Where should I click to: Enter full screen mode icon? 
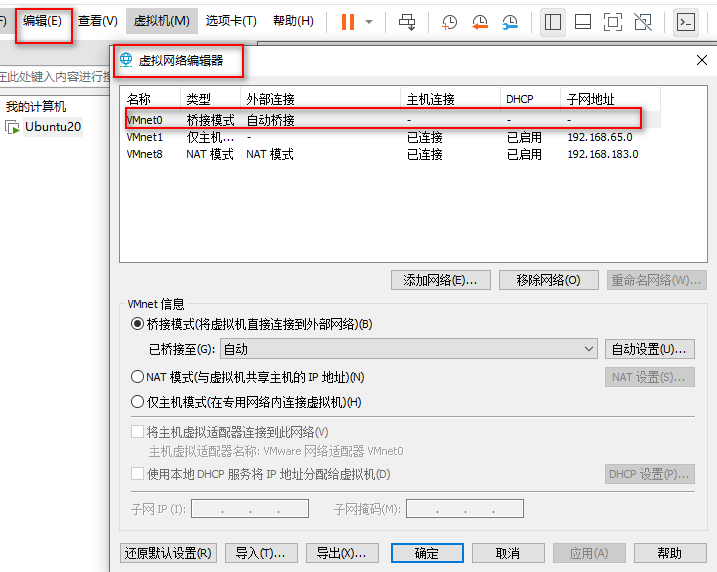click(613, 21)
